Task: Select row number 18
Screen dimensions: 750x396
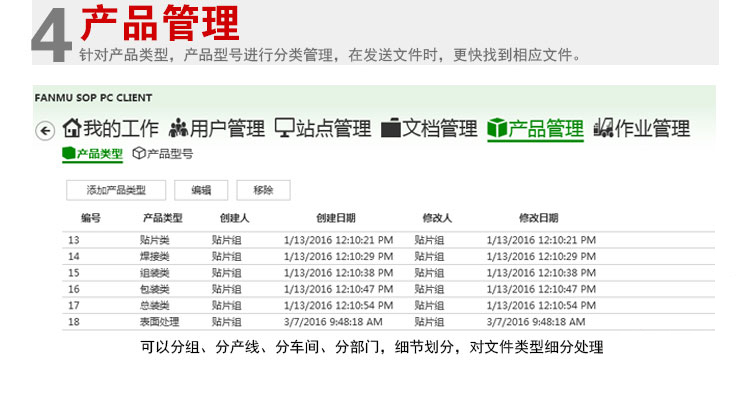Action: pyautogui.click(x=388, y=321)
